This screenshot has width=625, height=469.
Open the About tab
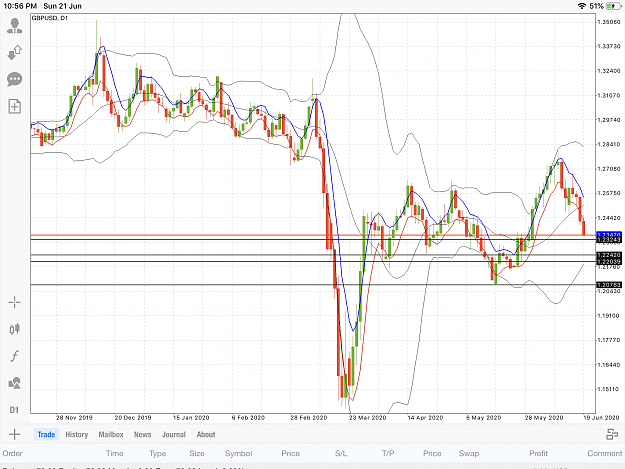(x=206, y=434)
